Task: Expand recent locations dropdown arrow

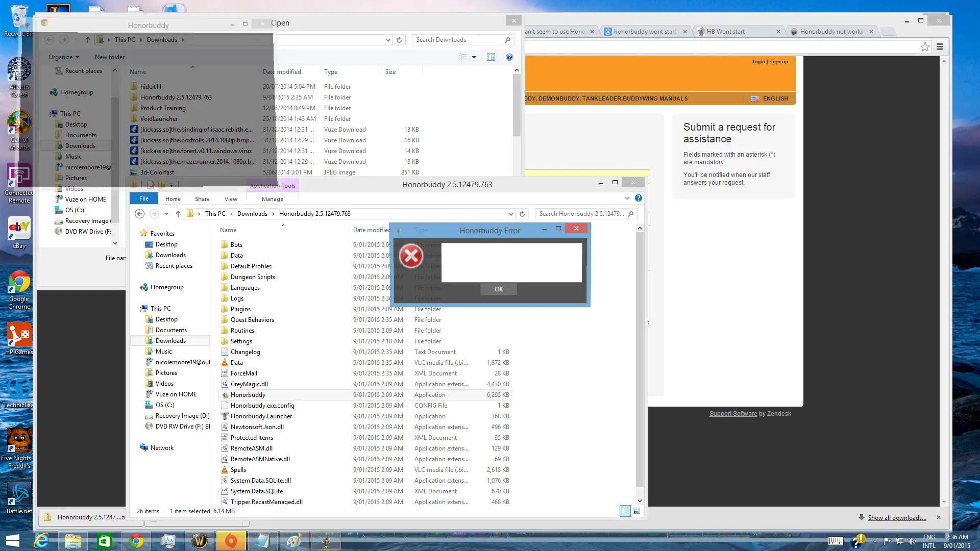Action: coord(166,214)
